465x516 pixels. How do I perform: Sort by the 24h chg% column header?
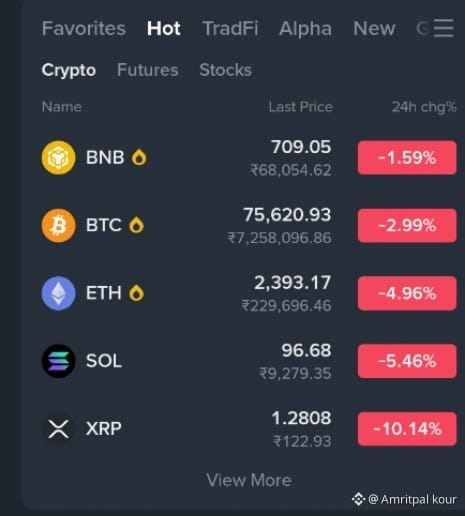coord(424,107)
